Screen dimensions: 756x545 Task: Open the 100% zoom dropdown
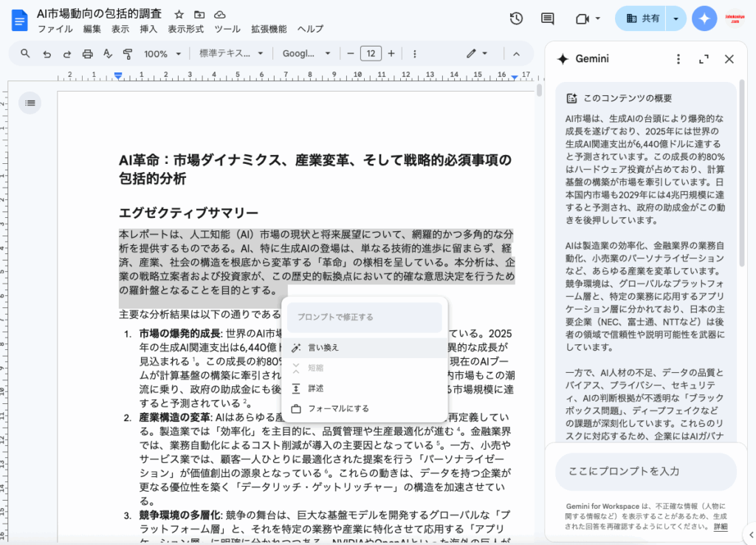tap(162, 53)
